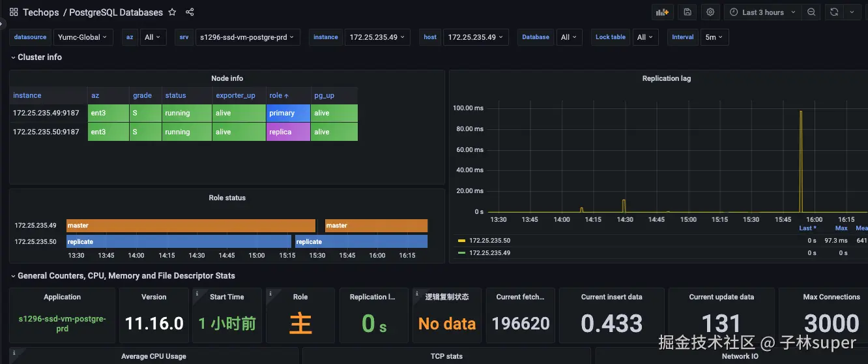Click Current insert data value 0.433
868x364 pixels.
point(612,324)
